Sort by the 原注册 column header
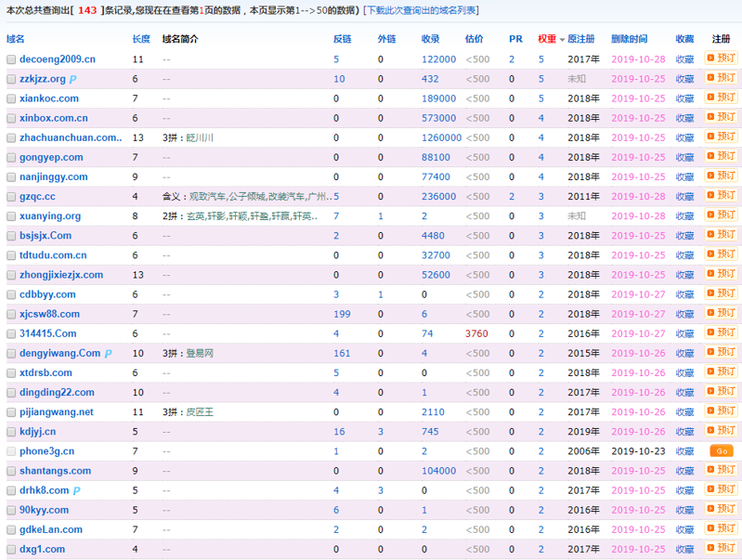 pyautogui.click(x=581, y=39)
